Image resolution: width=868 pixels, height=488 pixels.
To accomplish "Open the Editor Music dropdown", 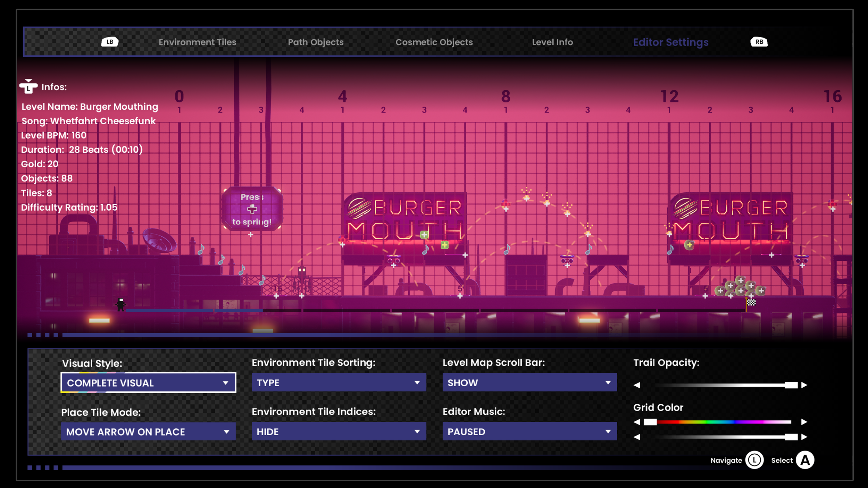I will (529, 431).
